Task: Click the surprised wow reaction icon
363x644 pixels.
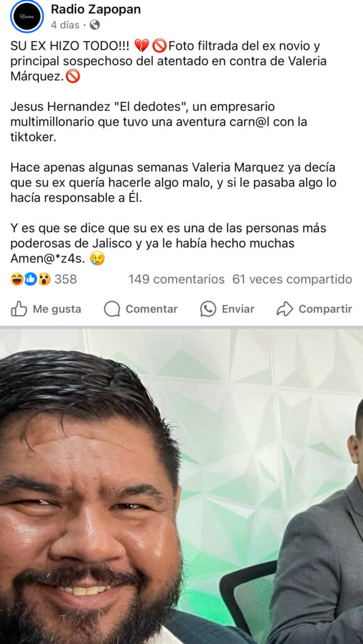Action: 44,280
